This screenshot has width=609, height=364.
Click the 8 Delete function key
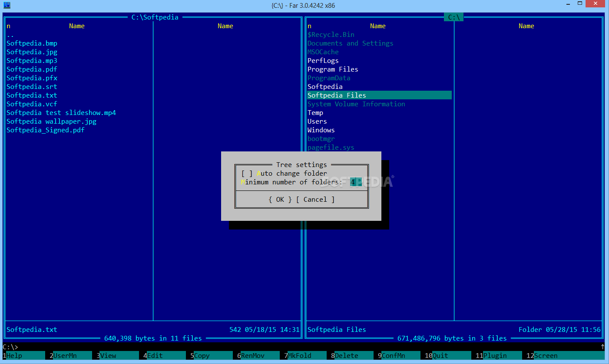(x=352, y=356)
